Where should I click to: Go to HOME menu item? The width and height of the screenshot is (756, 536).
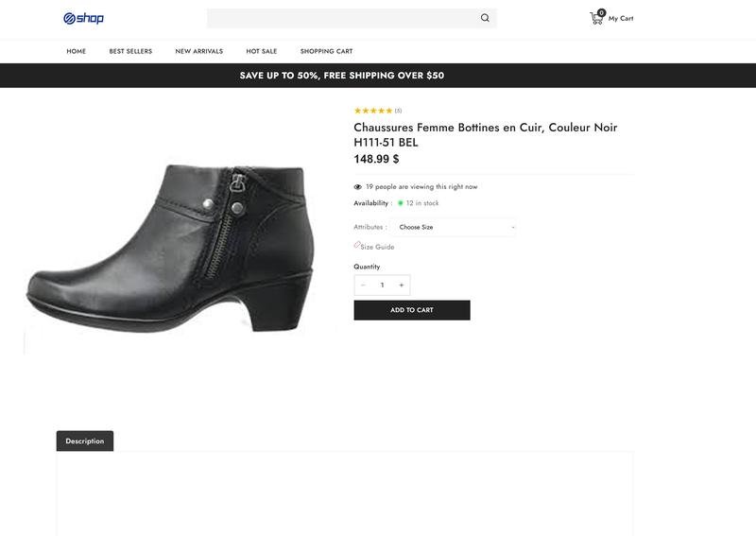pyautogui.click(x=77, y=51)
